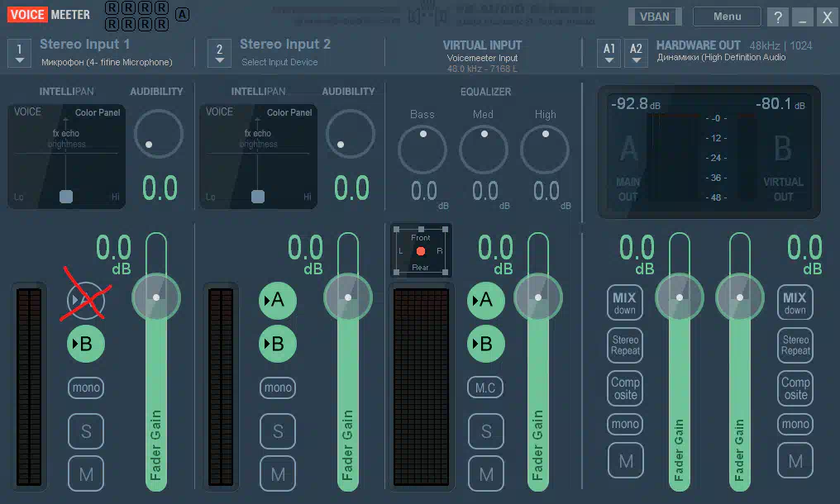This screenshot has height=504, width=840.
Task: Click the -80.1 dB level reading
Action: (x=780, y=103)
